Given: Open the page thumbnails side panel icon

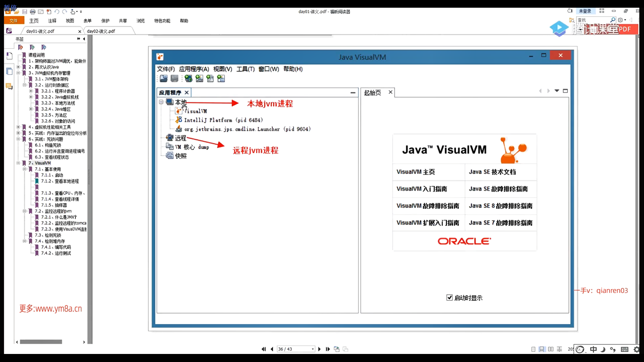Looking at the screenshot, I should click(9, 71).
